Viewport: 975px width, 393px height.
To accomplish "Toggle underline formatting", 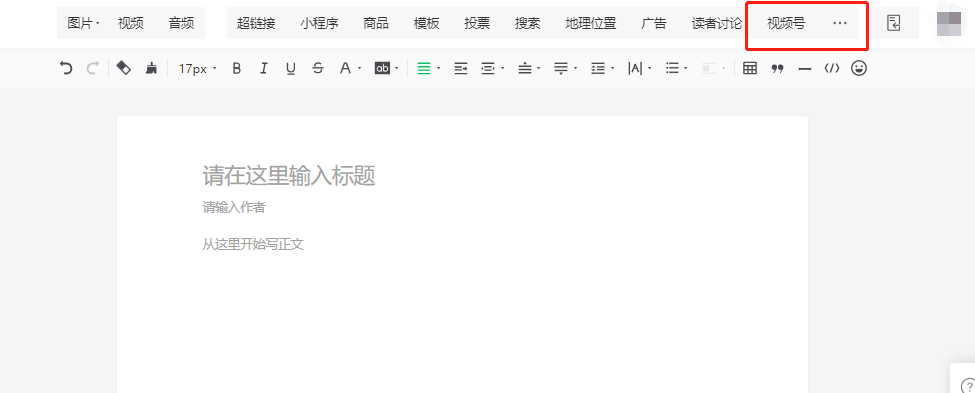I will [290, 68].
